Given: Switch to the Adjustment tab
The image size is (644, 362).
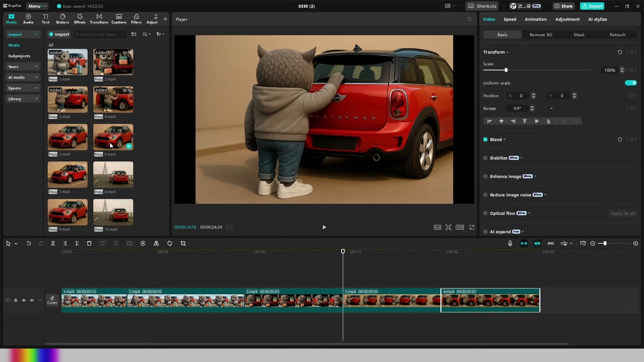Looking at the screenshot, I should [567, 19].
